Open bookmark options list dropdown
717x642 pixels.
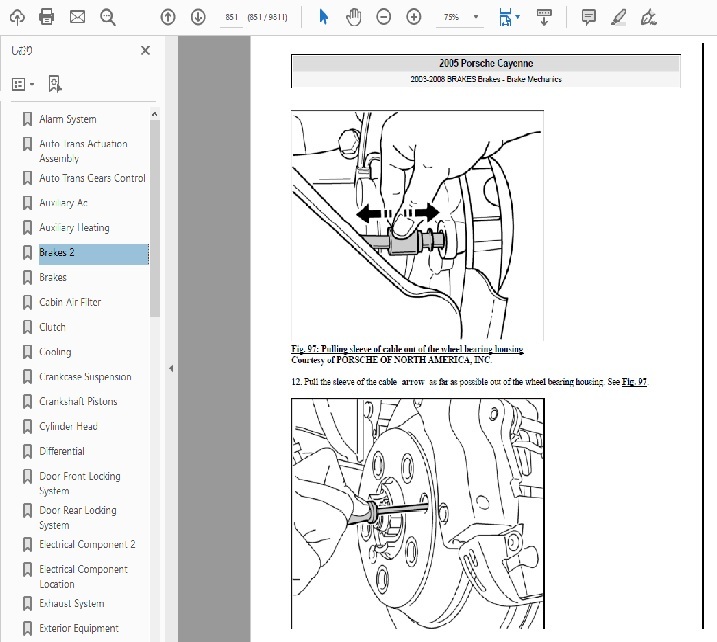pos(23,84)
